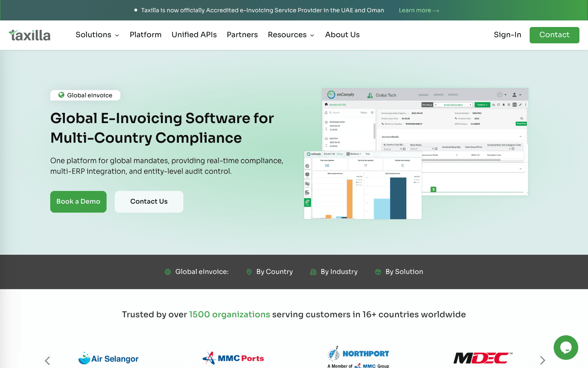Click the Book a Demo button
The height and width of the screenshot is (368, 588).
pos(78,202)
